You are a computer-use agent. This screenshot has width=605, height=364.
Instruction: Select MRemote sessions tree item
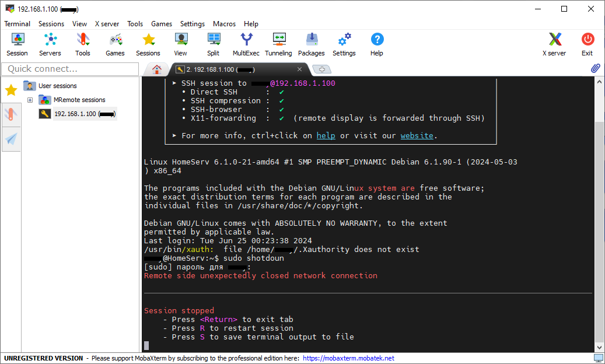click(x=79, y=100)
